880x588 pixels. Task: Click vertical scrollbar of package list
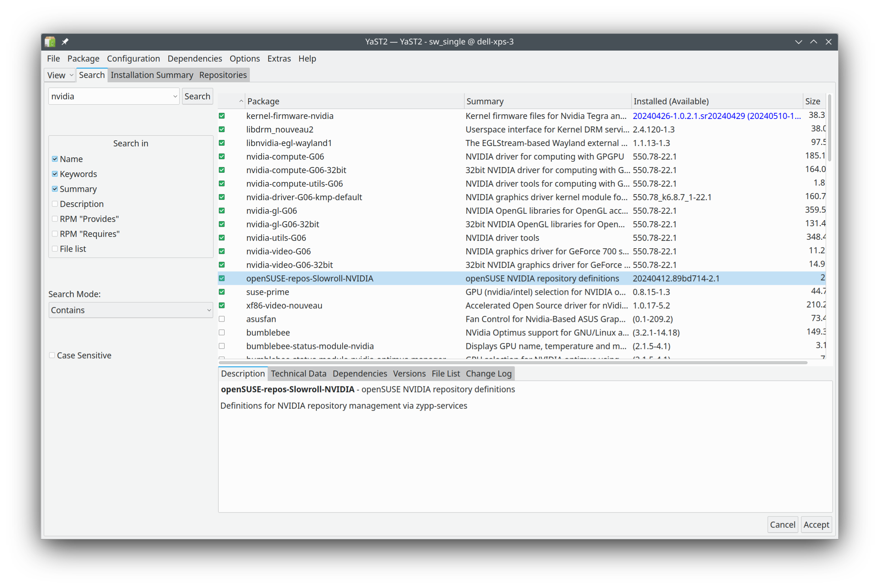pos(829,128)
